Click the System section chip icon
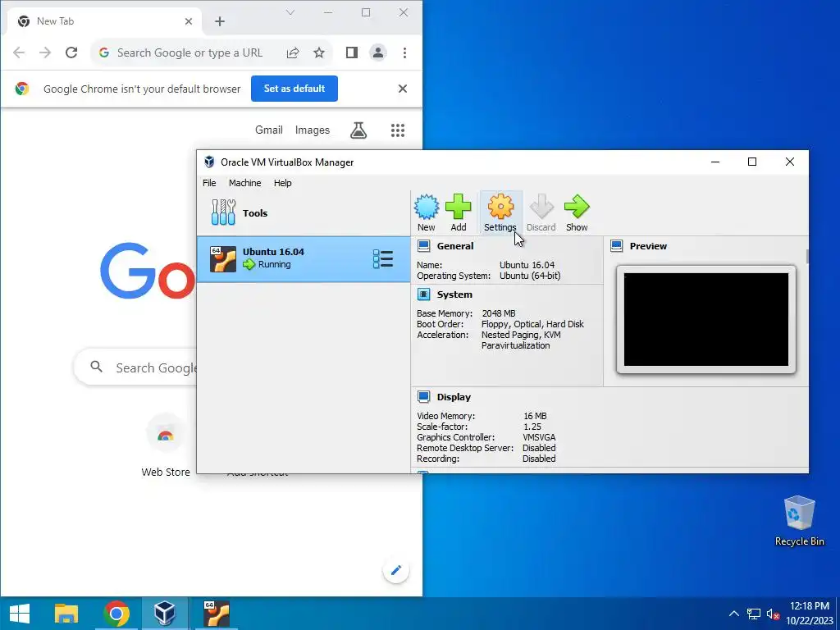 pos(424,294)
